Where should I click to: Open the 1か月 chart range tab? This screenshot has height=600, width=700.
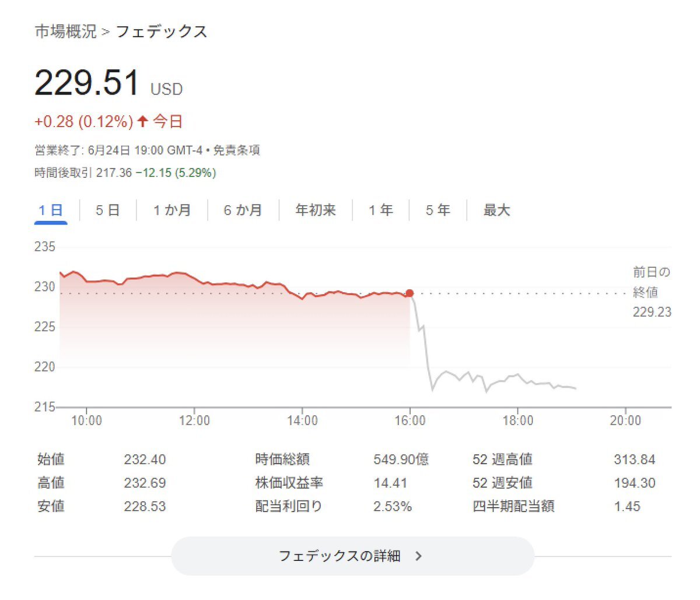coord(172,210)
